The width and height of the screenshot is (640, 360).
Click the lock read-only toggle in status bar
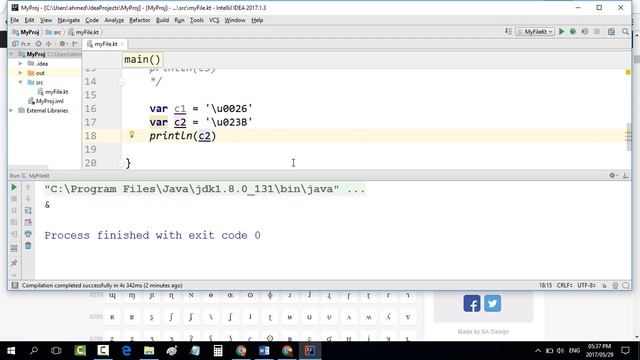(604, 286)
